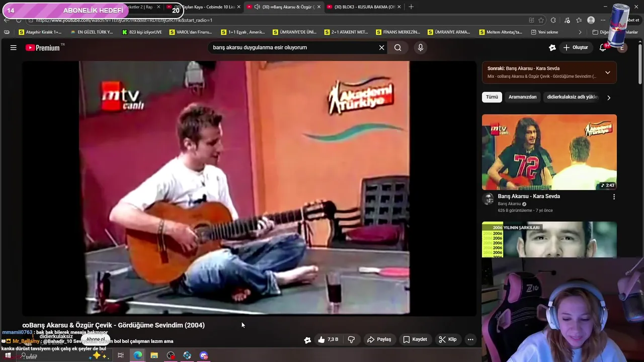Add page to favorites star
Image resolution: width=644 pixels, height=362 pixels.
click(541, 20)
